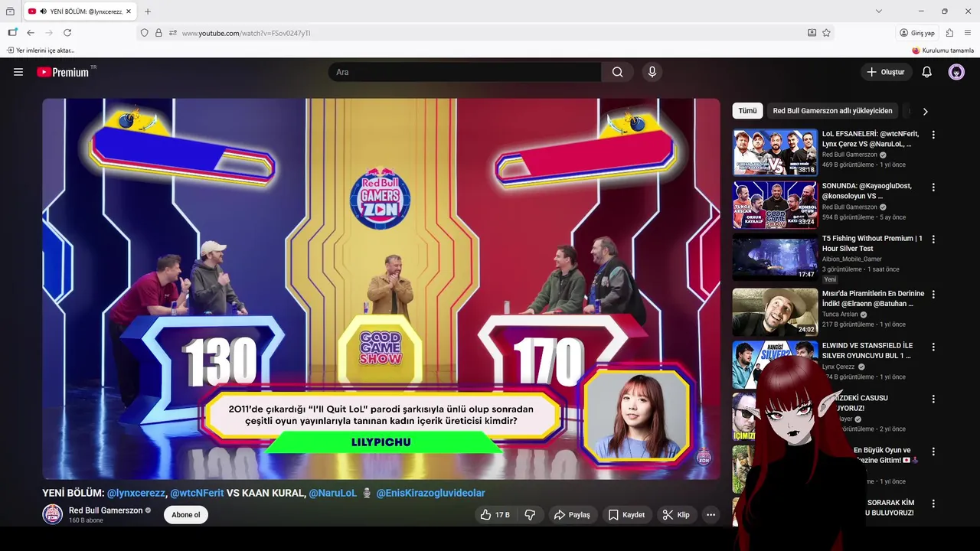Open the Oluştur create button
The width and height of the screenshot is (980, 551).
click(886, 72)
